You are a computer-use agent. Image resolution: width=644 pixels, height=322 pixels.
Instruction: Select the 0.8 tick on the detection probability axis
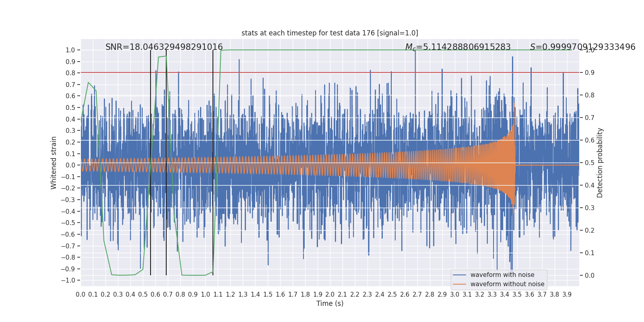pyautogui.click(x=590, y=95)
